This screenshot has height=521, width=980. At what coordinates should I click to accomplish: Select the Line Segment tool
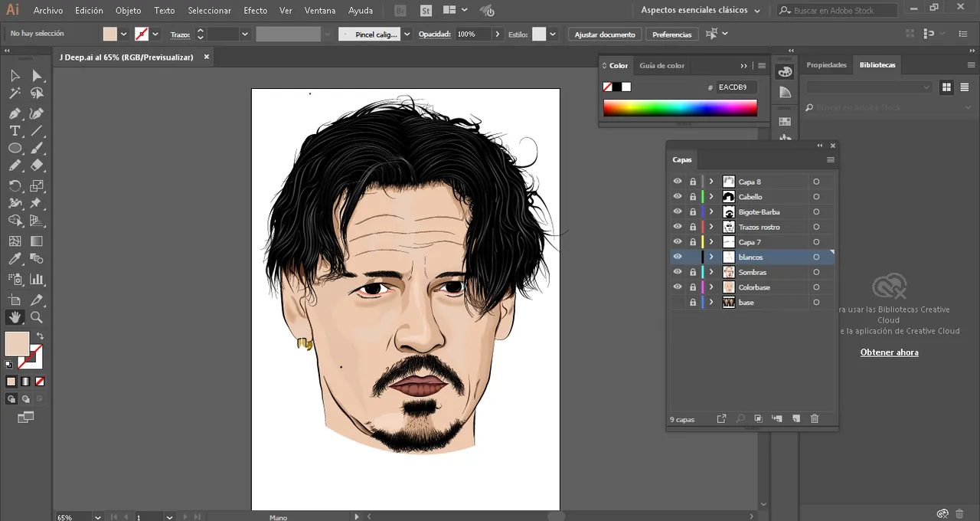(37, 131)
